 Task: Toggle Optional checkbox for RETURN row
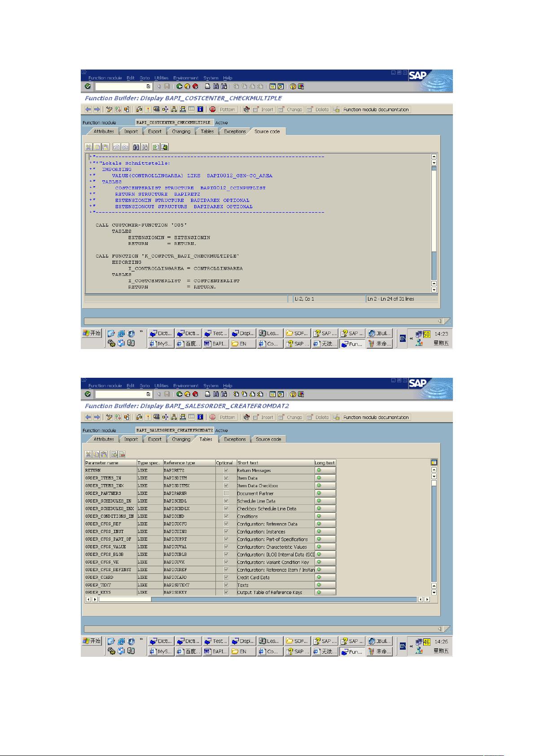click(x=226, y=470)
